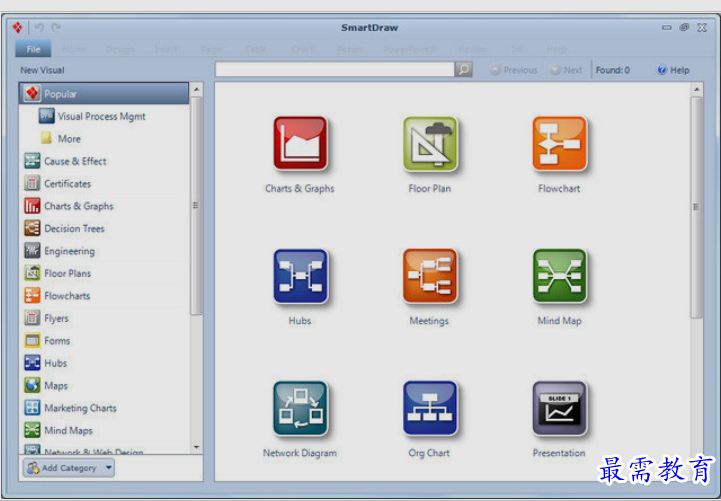This screenshot has height=501, width=721.
Task: Select Decision Trees category
Action: point(73,229)
